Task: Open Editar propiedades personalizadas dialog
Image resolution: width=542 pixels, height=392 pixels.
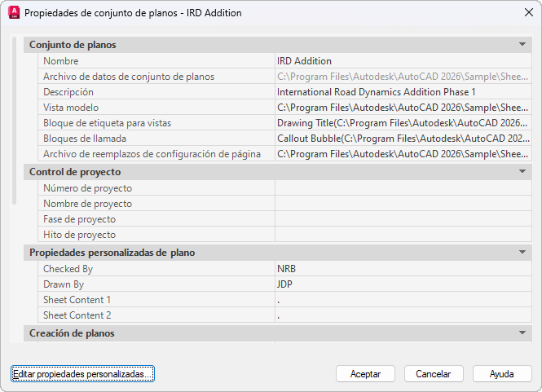Action: 82,373
